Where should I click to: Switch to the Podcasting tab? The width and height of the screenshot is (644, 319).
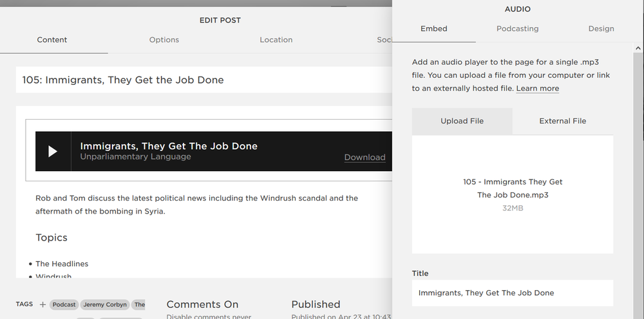pos(518,29)
